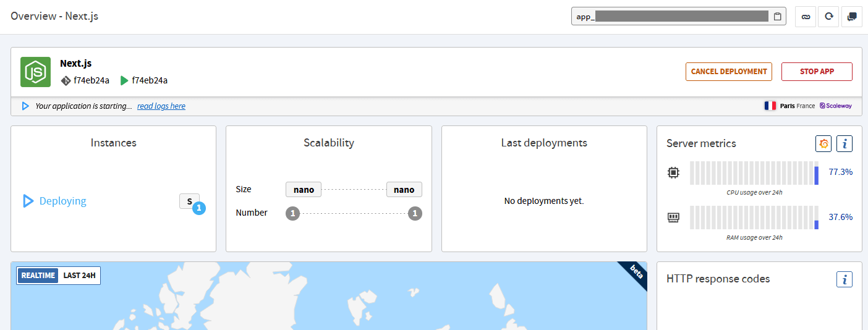Click the refresh icon button in header

pos(828,17)
